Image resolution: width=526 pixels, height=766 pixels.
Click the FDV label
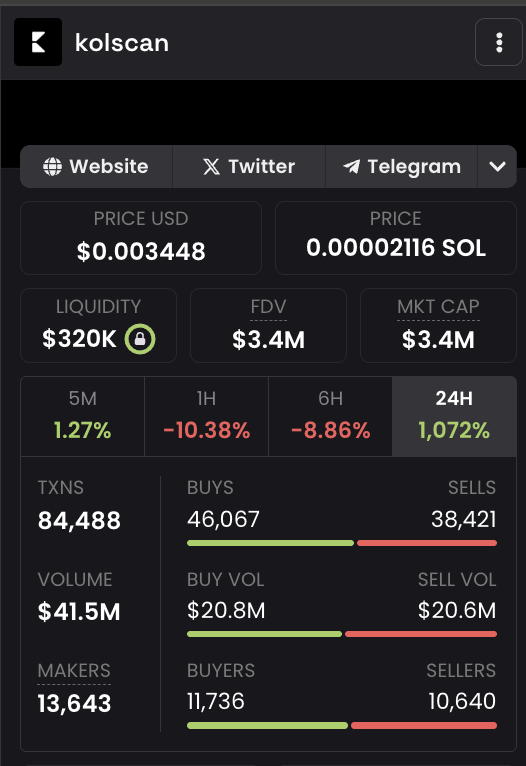(x=268, y=307)
